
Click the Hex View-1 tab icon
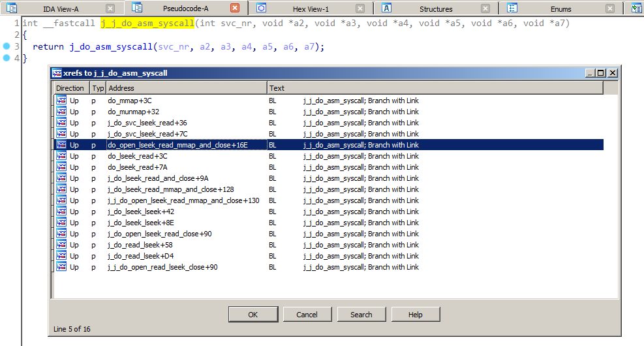point(262,8)
